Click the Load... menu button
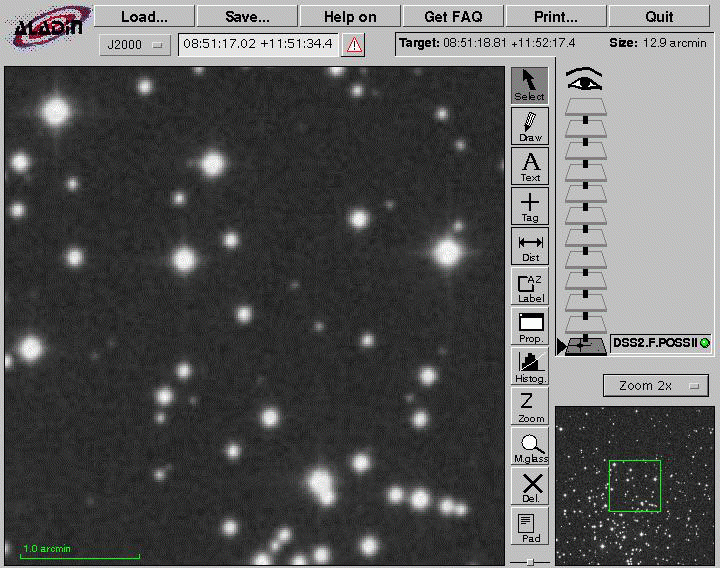Screen dimensions: 720x568 click(144, 17)
